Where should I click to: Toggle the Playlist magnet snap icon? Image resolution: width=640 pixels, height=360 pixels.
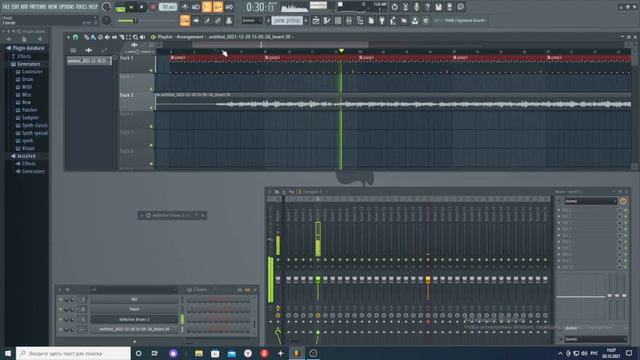click(76, 37)
